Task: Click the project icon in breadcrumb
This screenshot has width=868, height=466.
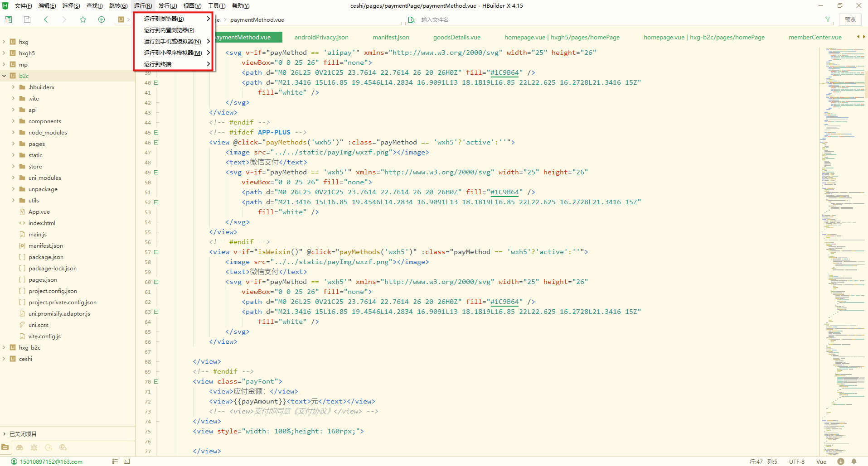Action: (x=121, y=19)
